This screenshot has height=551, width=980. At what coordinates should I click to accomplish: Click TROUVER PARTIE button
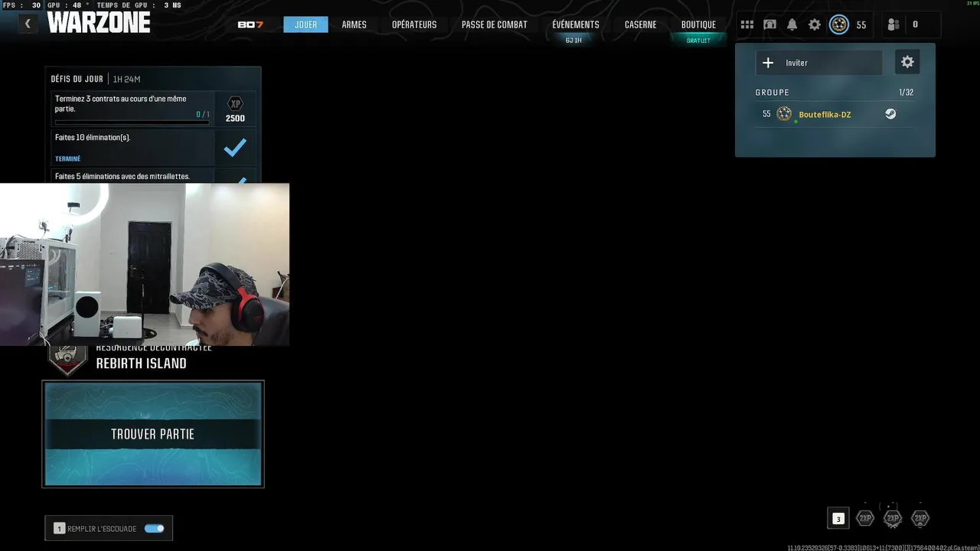click(x=153, y=434)
